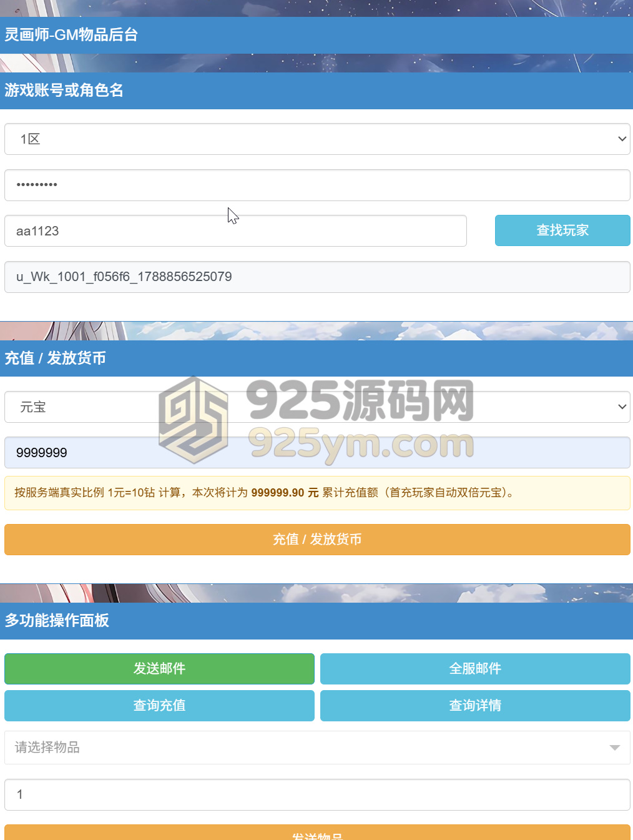The image size is (633, 840).
Task: Select the u_Wk_1001 player ID field
Action: coord(317,277)
